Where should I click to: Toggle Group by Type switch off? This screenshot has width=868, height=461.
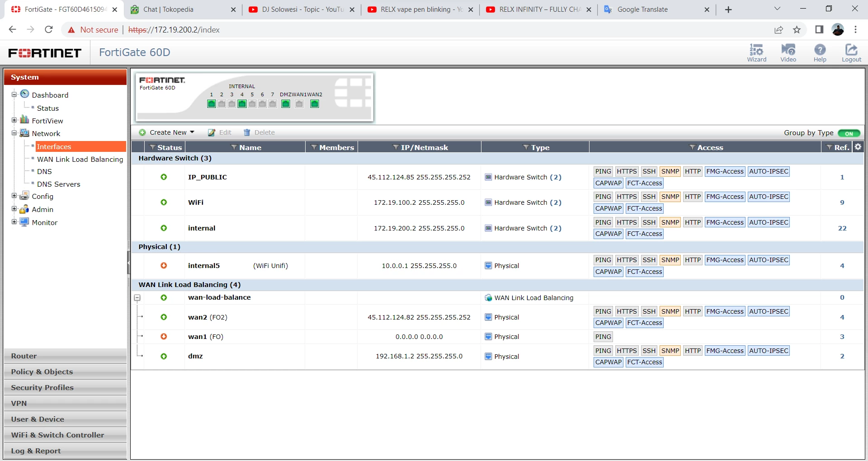tap(849, 133)
